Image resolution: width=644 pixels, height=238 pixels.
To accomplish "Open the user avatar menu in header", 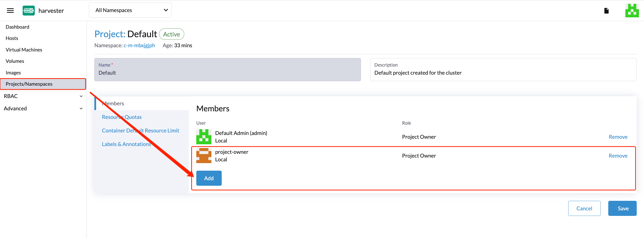I will 632,11.
